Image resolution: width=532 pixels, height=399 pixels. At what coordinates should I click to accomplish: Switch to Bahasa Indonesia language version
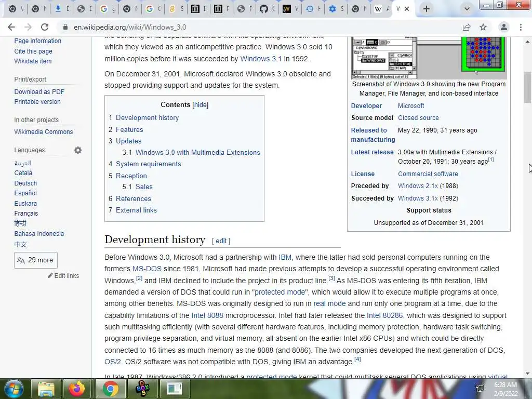(x=39, y=234)
